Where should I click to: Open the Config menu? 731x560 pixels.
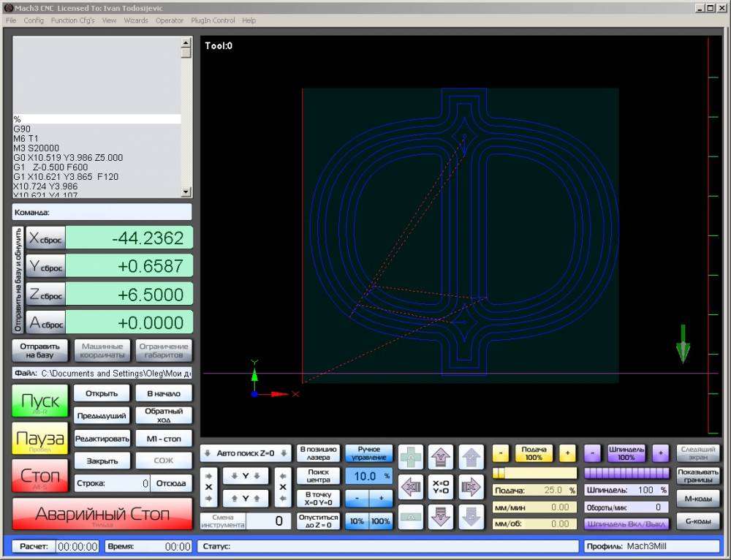pos(34,20)
